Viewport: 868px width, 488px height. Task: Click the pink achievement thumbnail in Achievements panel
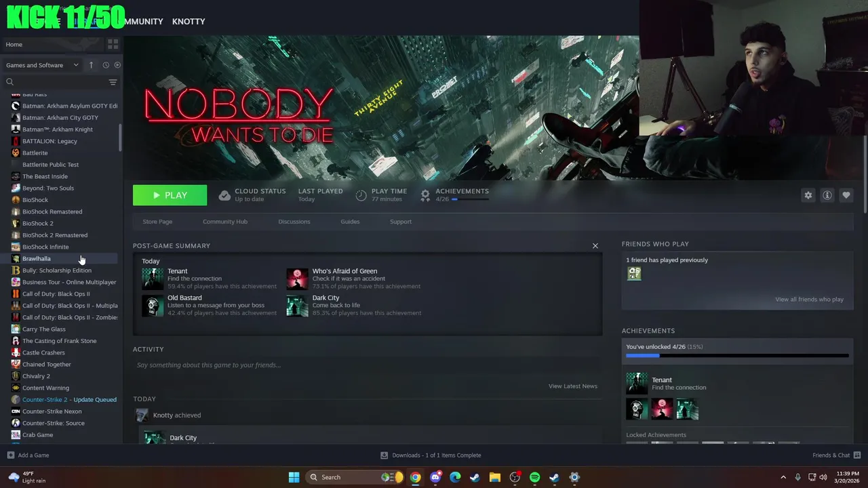pyautogui.click(x=662, y=409)
